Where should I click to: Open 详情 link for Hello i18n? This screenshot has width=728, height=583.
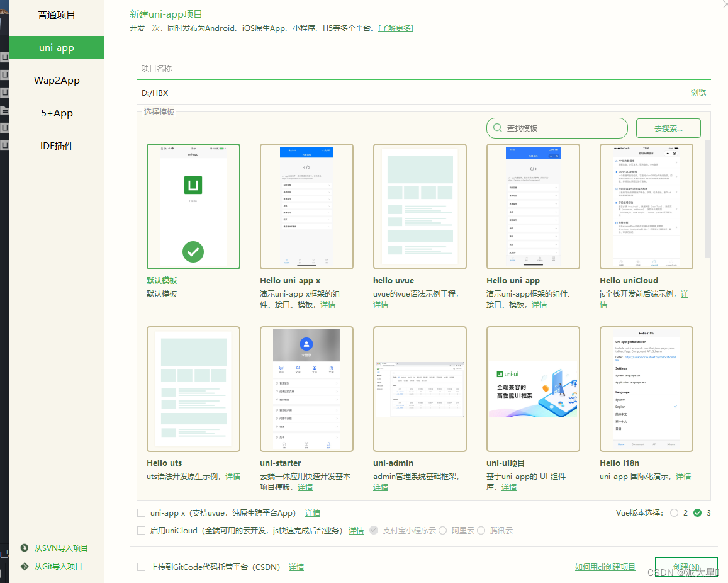tap(683, 477)
